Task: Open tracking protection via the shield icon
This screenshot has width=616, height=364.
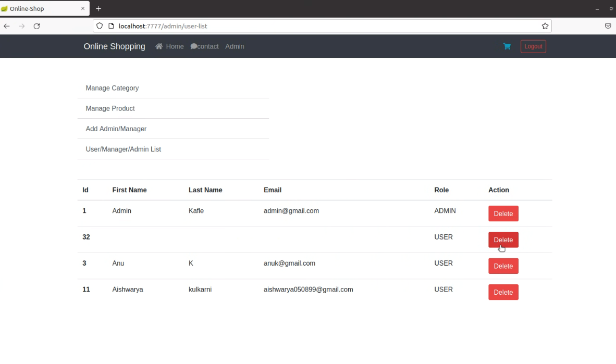Action: coord(99,26)
